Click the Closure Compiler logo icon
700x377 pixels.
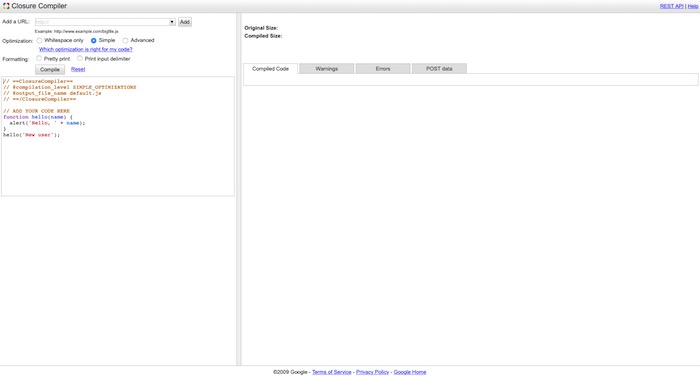tap(6, 6)
